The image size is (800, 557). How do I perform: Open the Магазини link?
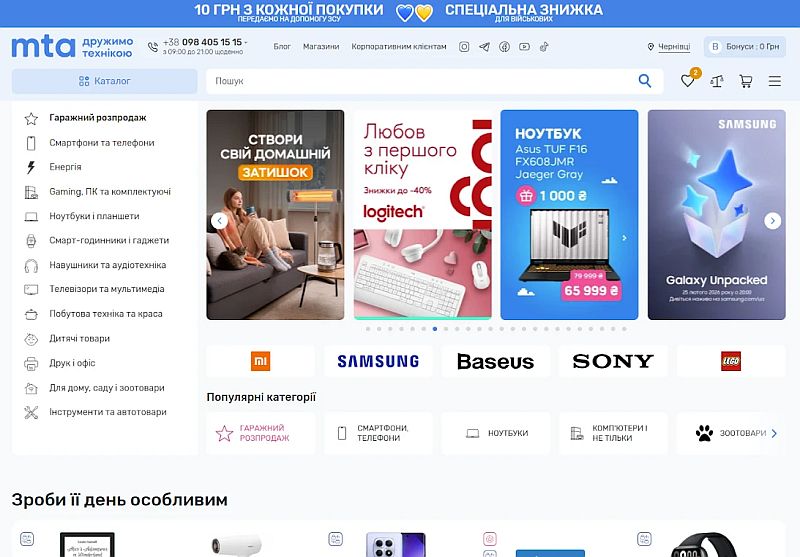pyautogui.click(x=321, y=46)
